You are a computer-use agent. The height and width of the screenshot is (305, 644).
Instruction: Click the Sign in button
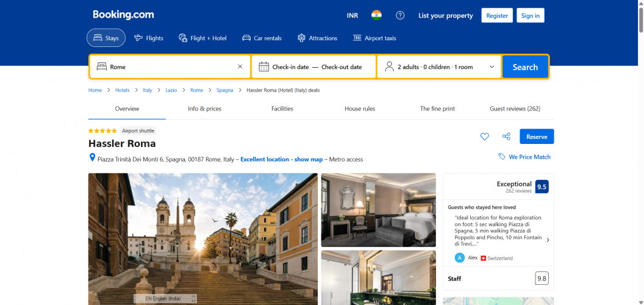click(530, 16)
